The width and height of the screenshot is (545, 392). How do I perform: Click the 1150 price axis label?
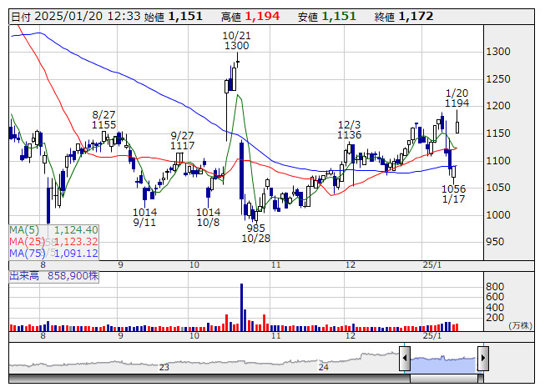498,133
